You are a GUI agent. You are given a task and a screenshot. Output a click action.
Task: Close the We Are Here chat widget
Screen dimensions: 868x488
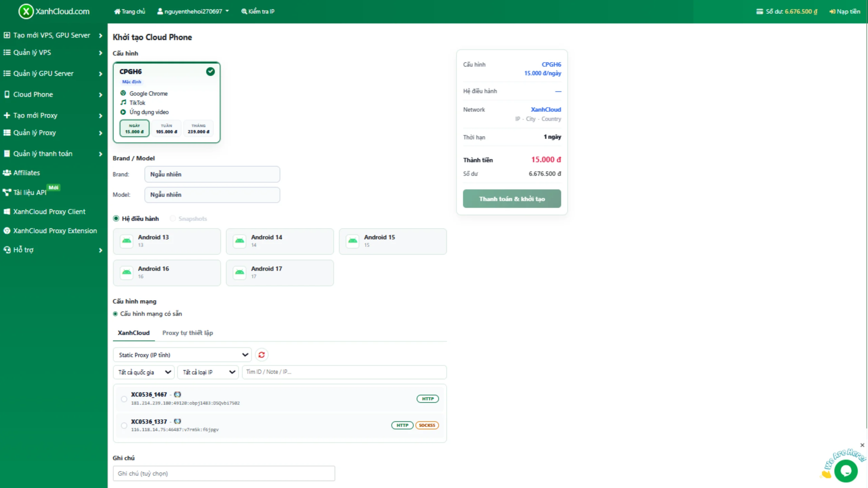[x=862, y=445]
